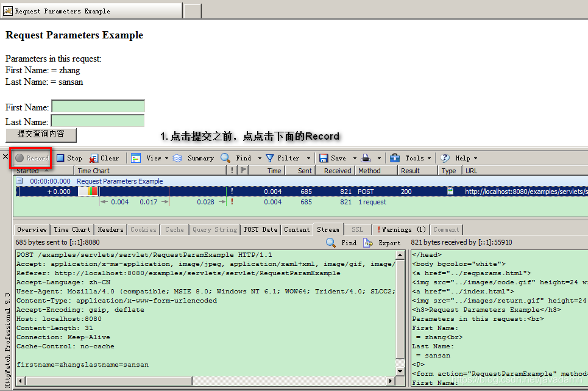Clear the HttpWatch log
Viewport: 588px width, 391px height.
coord(104,158)
